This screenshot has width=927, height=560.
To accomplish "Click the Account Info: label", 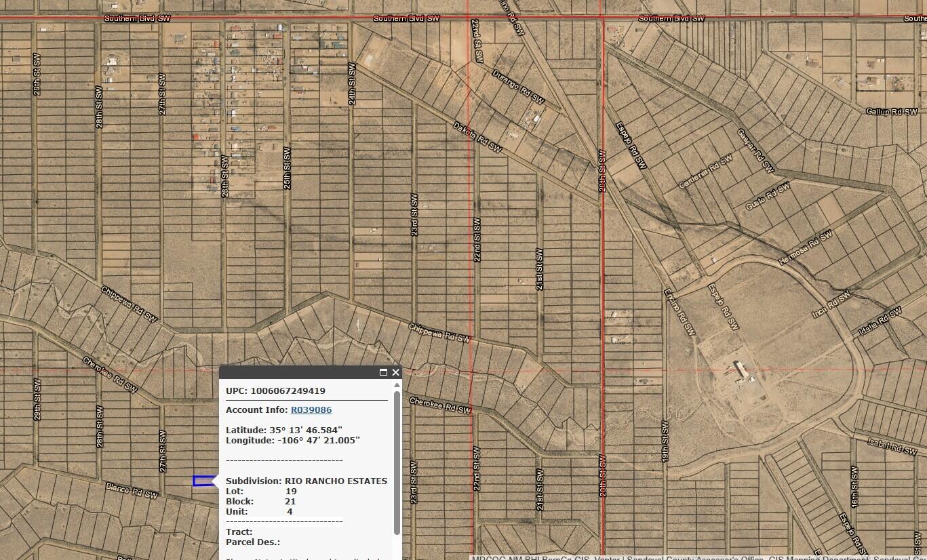I will pos(257,409).
